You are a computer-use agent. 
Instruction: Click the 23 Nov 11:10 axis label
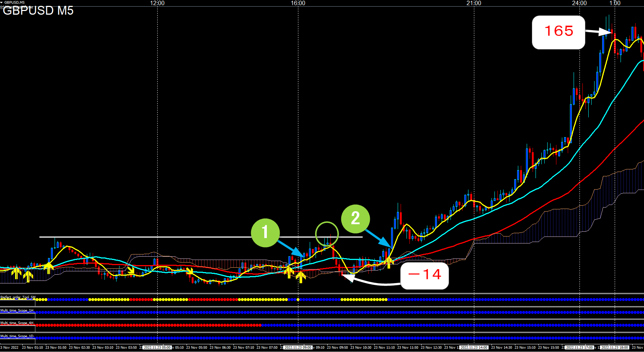(384, 347)
